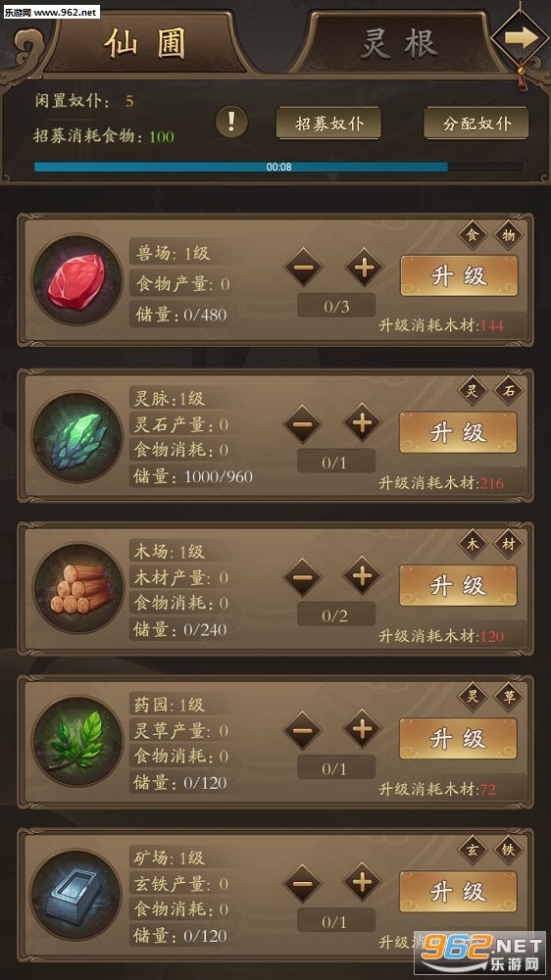Add a worker to 灵脉 with plus
The height and width of the screenshot is (980, 551).
coord(362,422)
